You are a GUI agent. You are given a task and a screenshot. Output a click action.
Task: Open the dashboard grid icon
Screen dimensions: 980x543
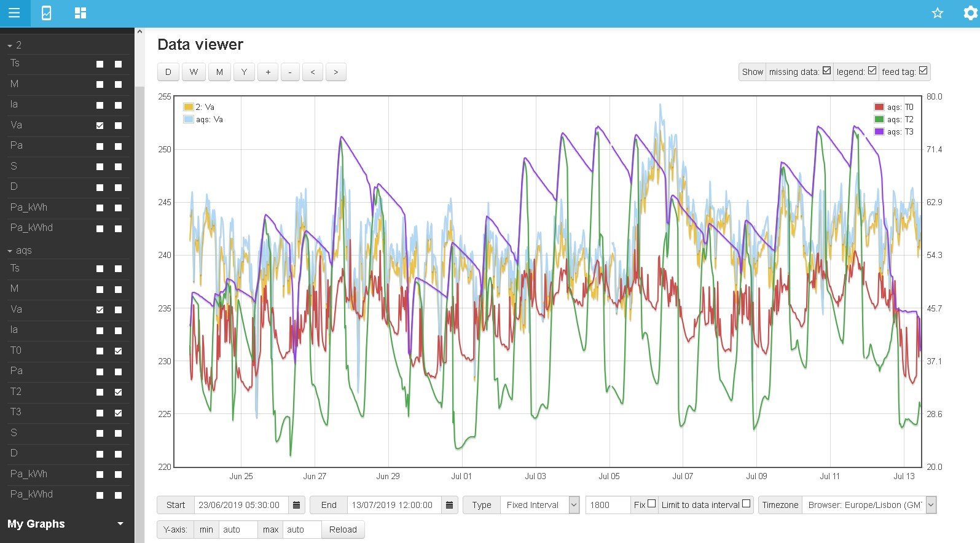80,13
